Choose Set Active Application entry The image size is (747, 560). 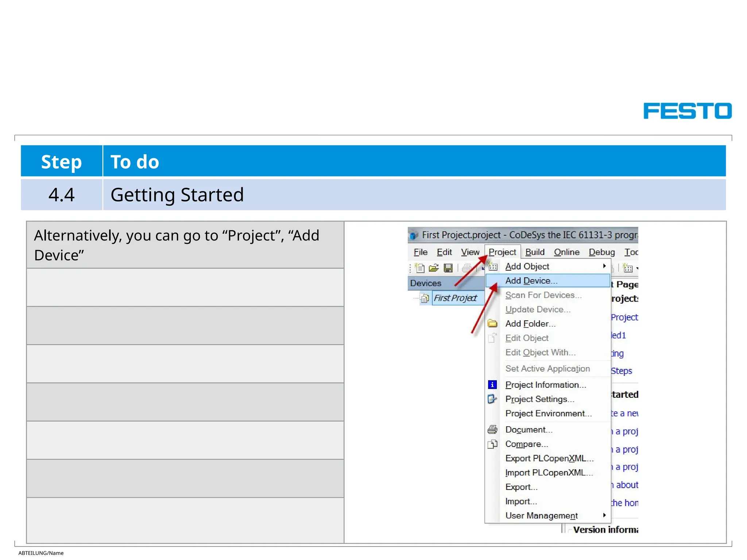pos(548,369)
